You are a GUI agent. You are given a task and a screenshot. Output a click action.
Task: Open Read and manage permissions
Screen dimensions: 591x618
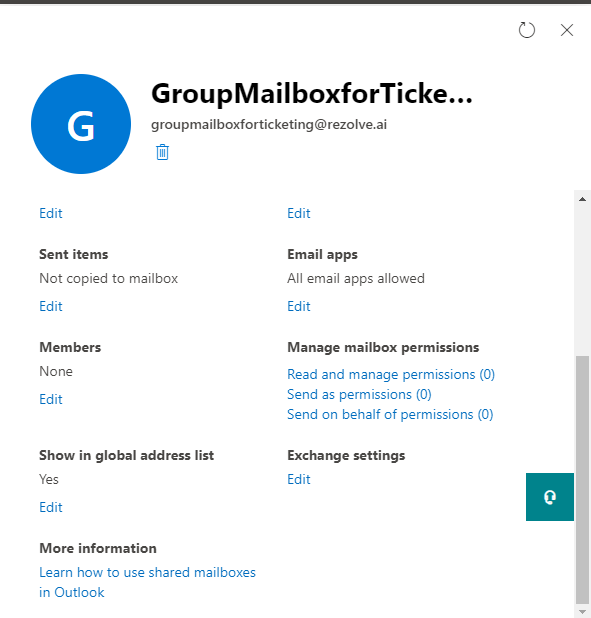391,374
